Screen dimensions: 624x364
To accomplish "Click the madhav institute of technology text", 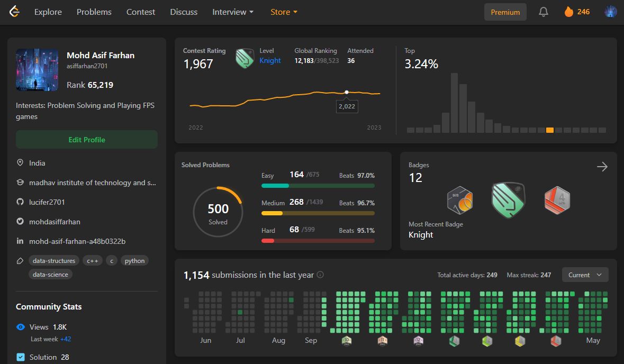I will 92,183.
